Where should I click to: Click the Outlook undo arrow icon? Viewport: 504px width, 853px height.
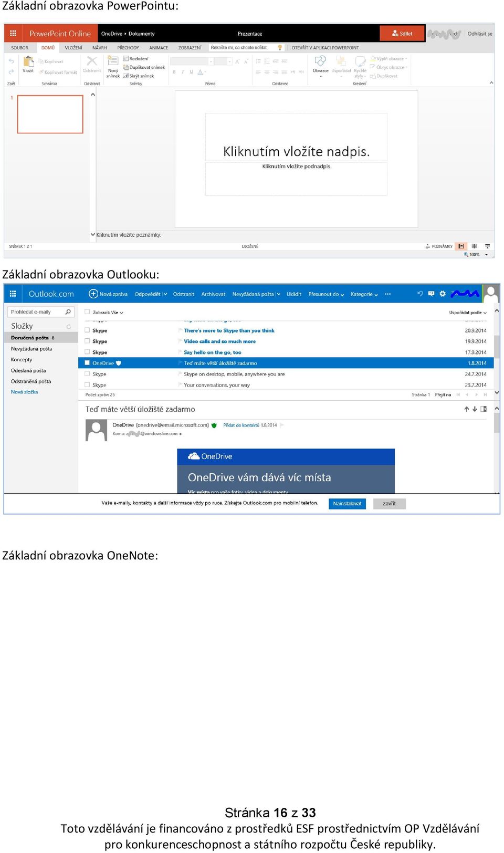click(420, 294)
